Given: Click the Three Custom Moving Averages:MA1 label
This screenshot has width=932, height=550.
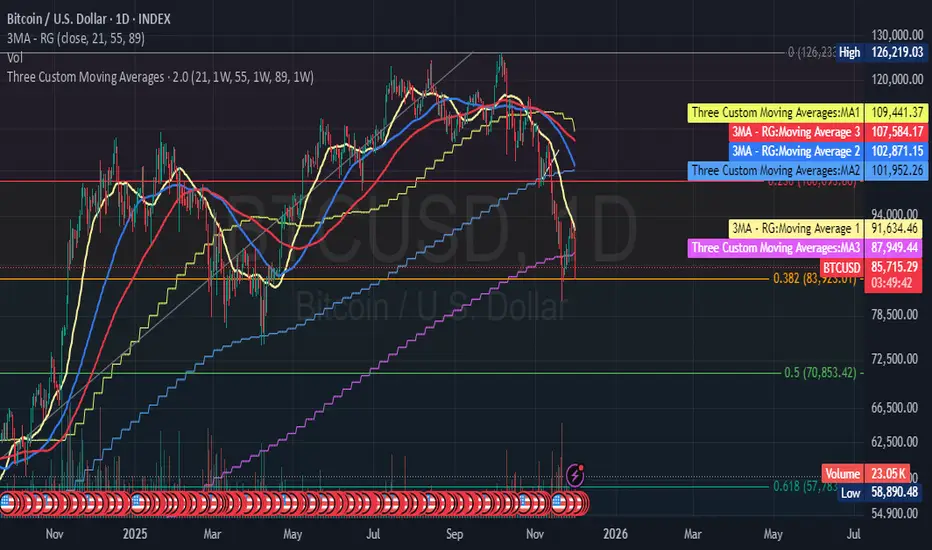Looking at the screenshot, I should coord(776,112).
